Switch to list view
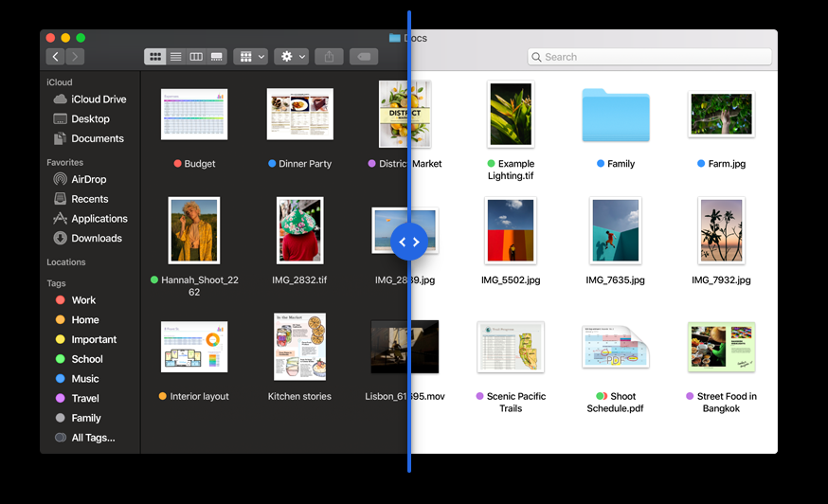Viewport: 828px width, 504px height. [x=175, y=57]
